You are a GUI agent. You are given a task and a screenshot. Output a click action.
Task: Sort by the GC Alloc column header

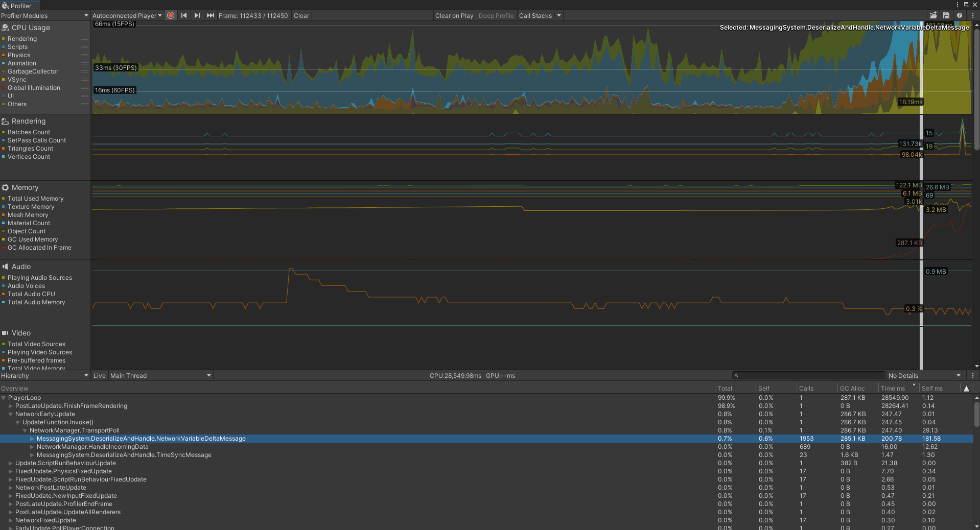857,389
